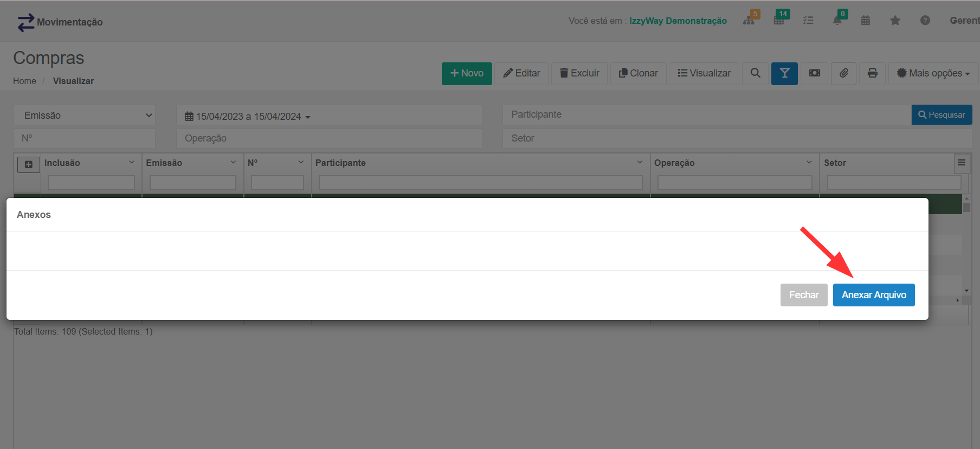Open the Participante column menu chevron
Image resolution: width=980 pixels, height=449 pixels.
coord(640,162)
